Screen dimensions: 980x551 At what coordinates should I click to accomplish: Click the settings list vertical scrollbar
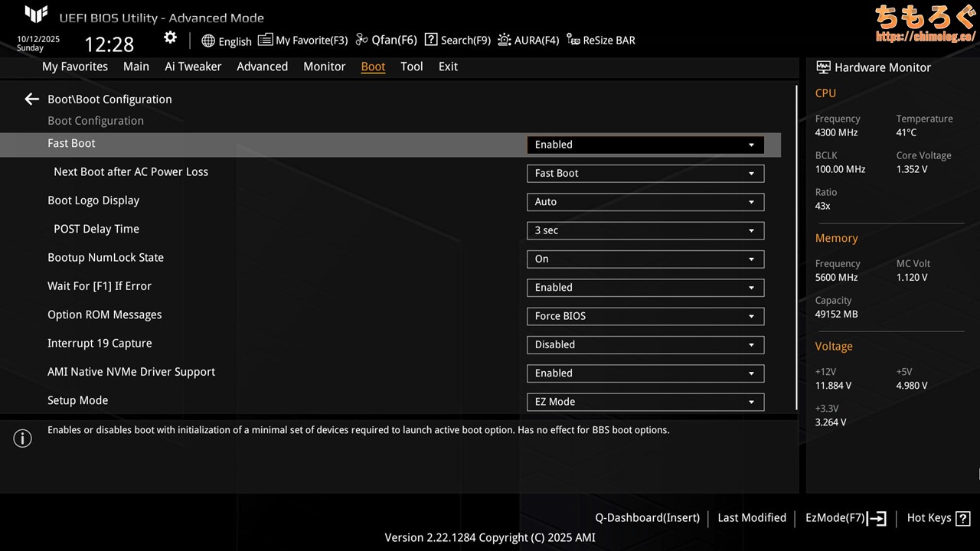pyautogui.click(x=797, y=245)
